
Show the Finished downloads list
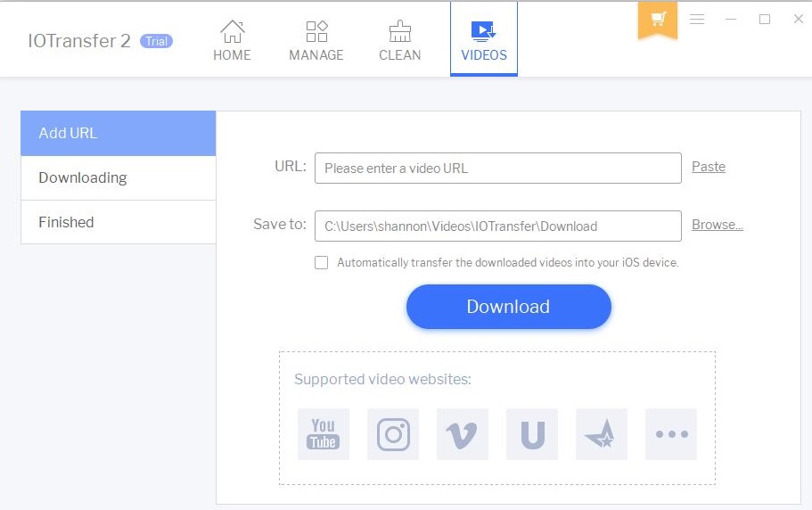pyautogui.click(x=118, y=222)
